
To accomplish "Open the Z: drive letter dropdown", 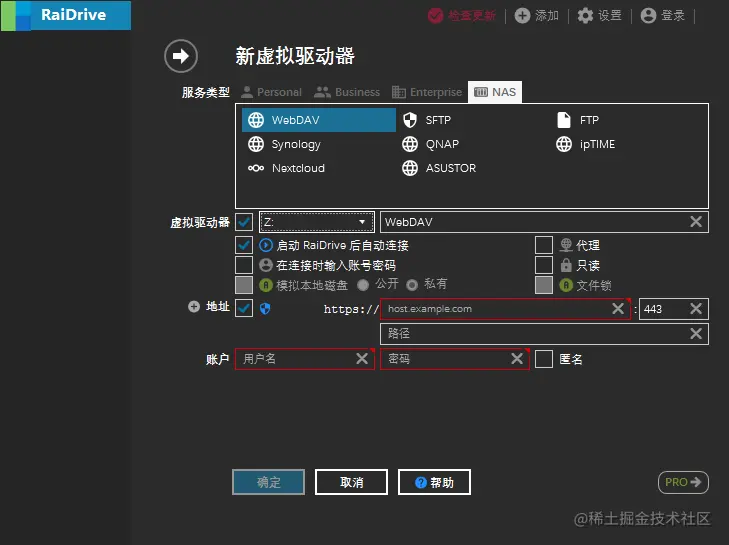I will (x=317, y=222).
